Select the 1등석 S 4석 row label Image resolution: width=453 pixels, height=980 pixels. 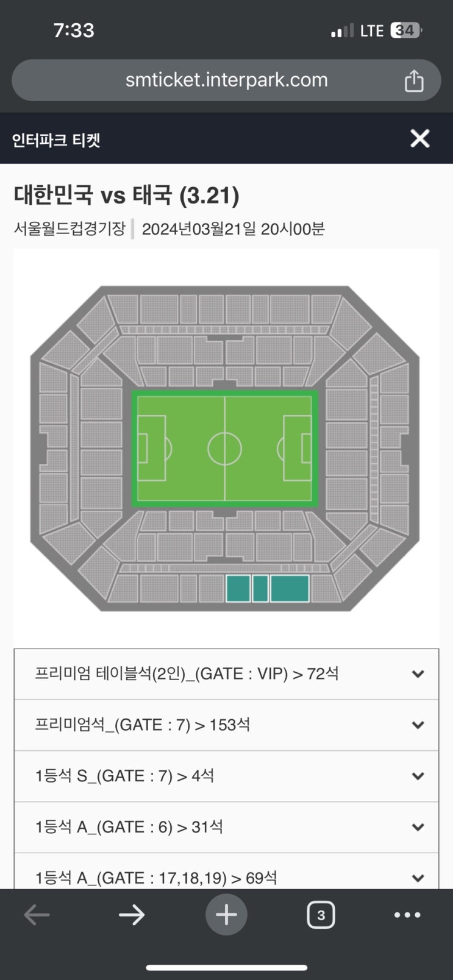[x=124, y=776]
